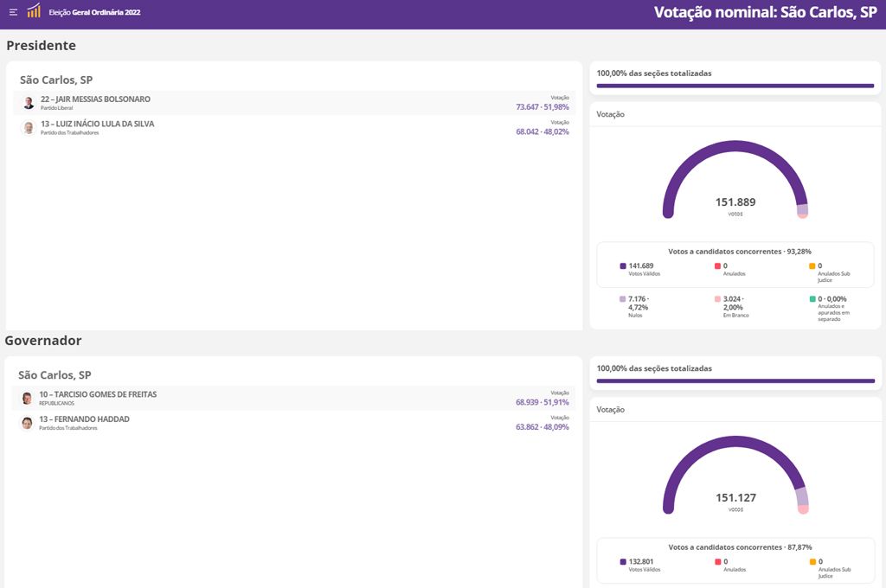Click the light purple Nulos legend swatch
Viewport: 886px width, 588px height.
coord(623,299)
